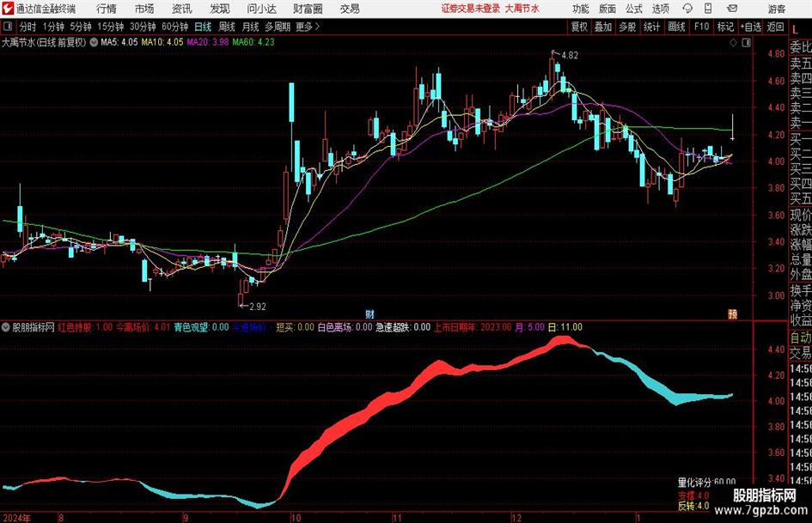Select the 日线 daily period
This screenshot has height=523, width=812.
[x=203, y=27]
